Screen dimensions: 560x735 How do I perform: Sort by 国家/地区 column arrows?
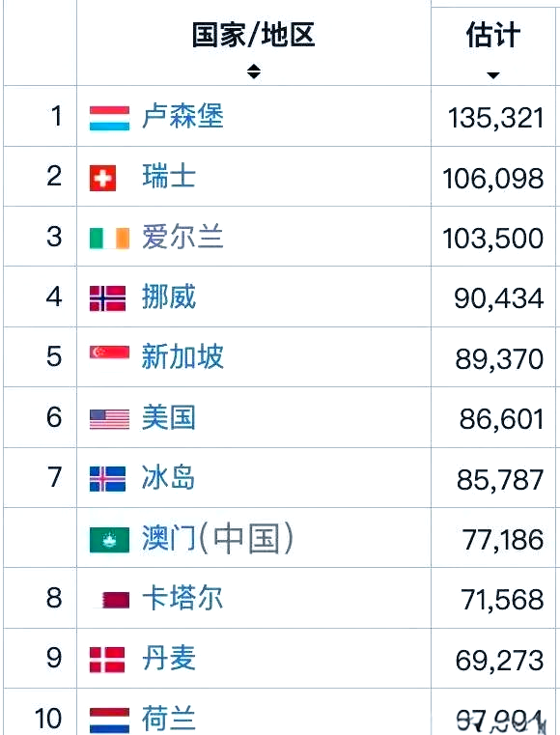[x=254, y=71]
